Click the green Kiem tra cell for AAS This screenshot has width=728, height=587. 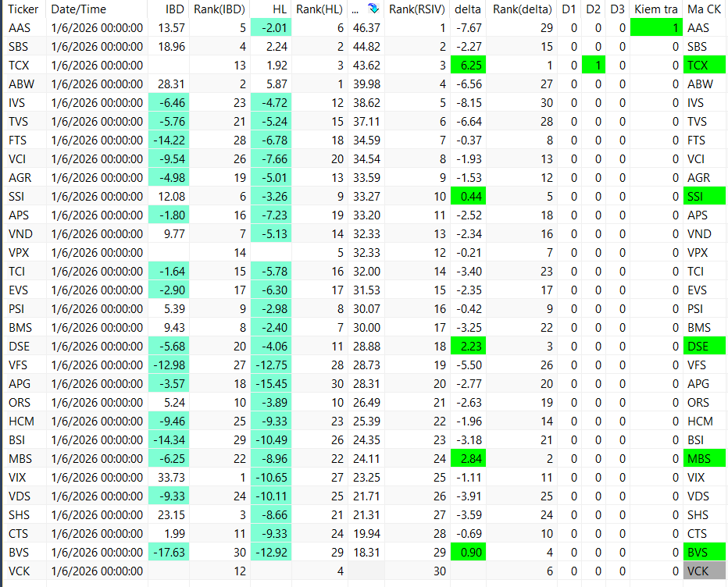(656, 28)
